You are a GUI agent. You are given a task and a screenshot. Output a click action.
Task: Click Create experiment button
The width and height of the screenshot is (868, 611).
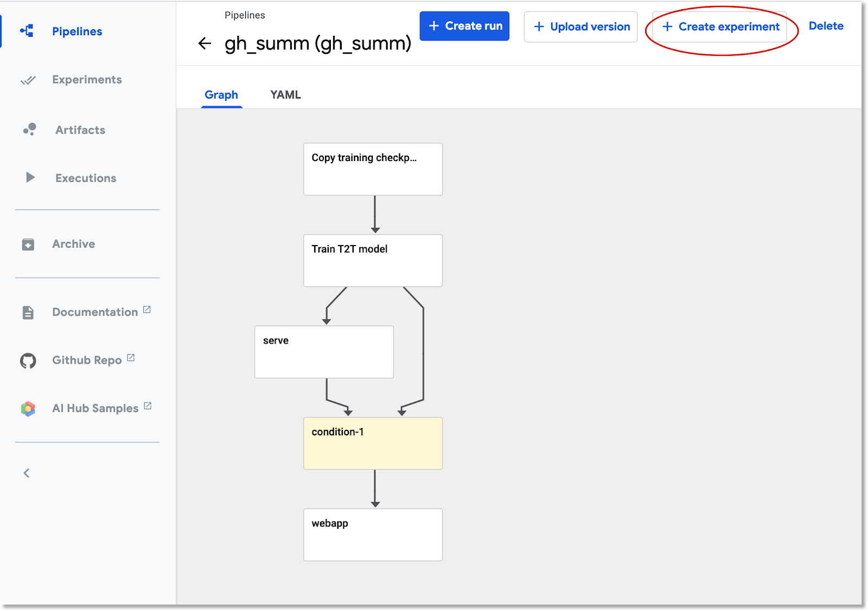point(720,27)
